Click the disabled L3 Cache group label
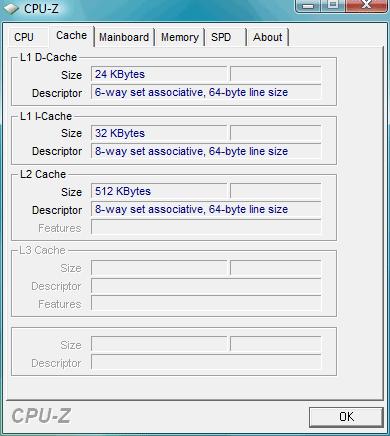Image resolution: width=390 pixels, height=436 pixels. click(x=42, y=250)
